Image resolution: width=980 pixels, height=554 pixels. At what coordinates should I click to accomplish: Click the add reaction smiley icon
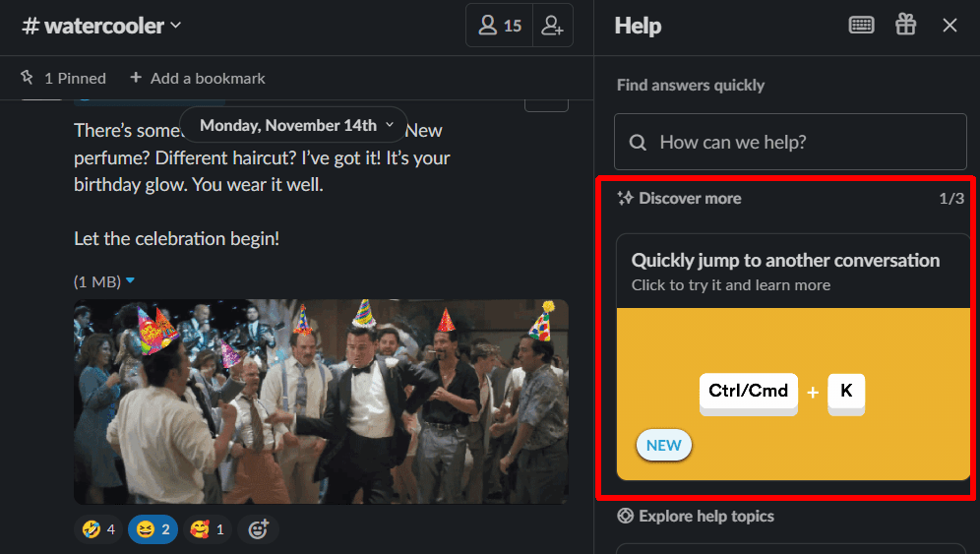[x=258, y=529]
